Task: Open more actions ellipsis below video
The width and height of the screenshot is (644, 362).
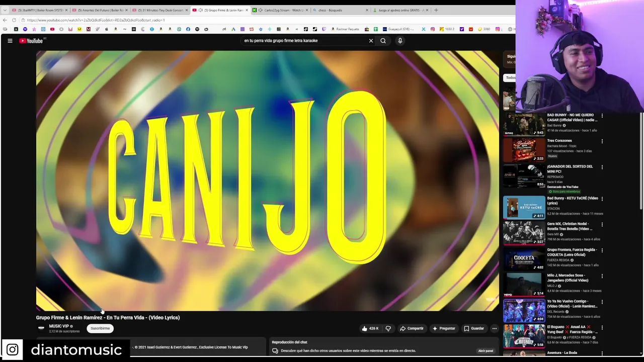Action: click(x=494, y=328)
